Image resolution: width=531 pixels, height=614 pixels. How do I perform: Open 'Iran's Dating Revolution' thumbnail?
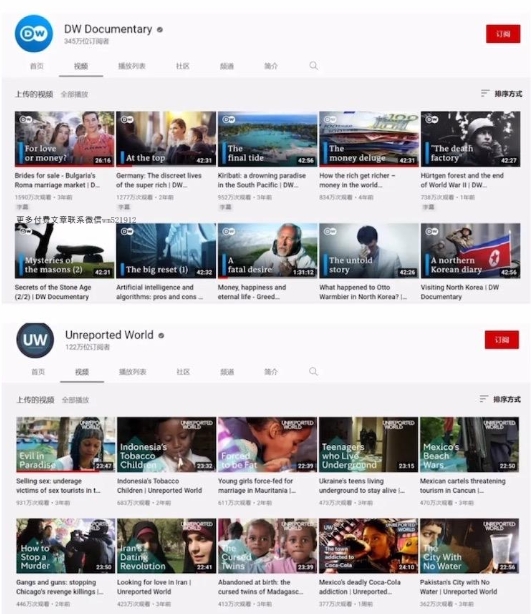pyautogui.click(x=166, y=546)
